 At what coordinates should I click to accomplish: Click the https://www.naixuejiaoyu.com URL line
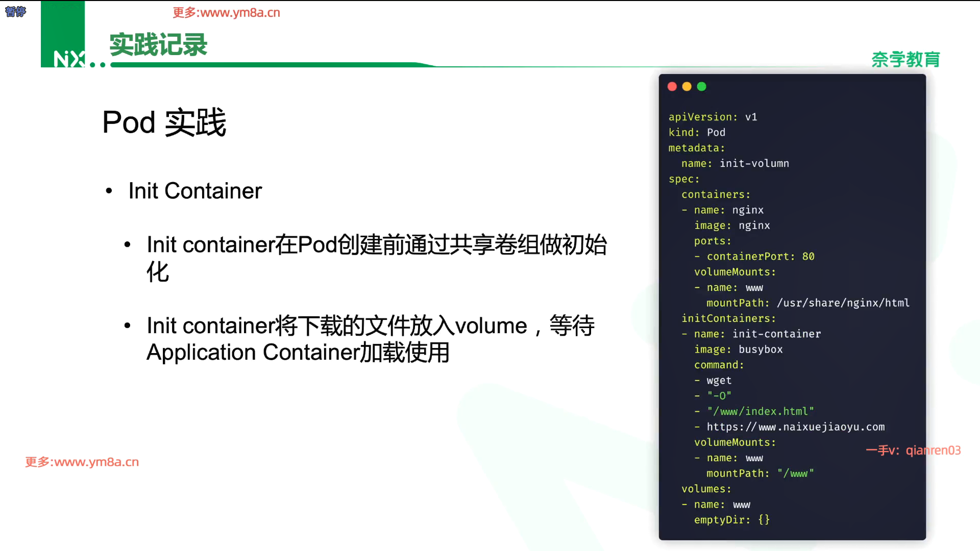(x=795, y=427)
